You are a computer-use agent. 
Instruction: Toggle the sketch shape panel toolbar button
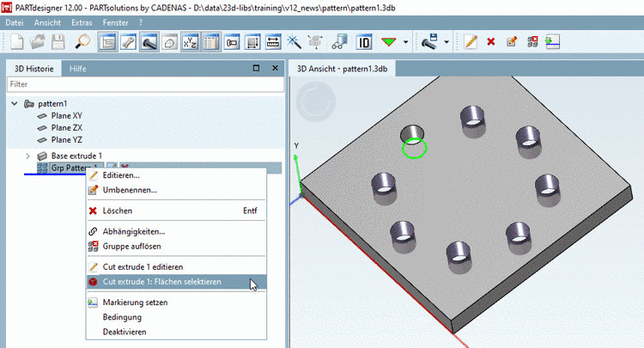click(169, 42)
